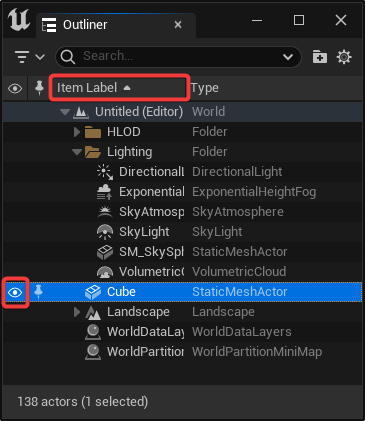Click the SkyLight actor icon
365x421 pixels.
105,232
